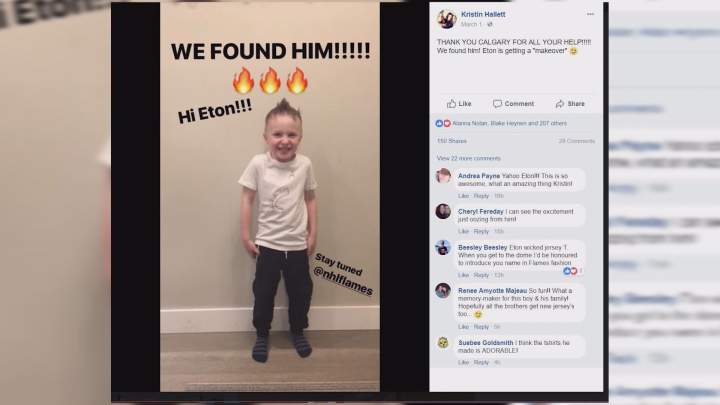Click the March 1 post timestamp

tap(471, 24)
